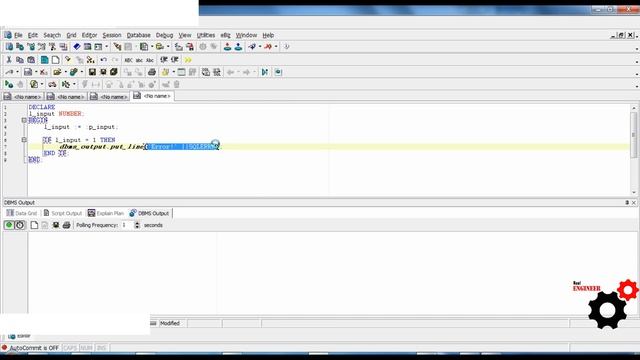This screenshot has width=640, height=360.
Task: Click the Print icon in editor toolbar
Action: (152, 72)
